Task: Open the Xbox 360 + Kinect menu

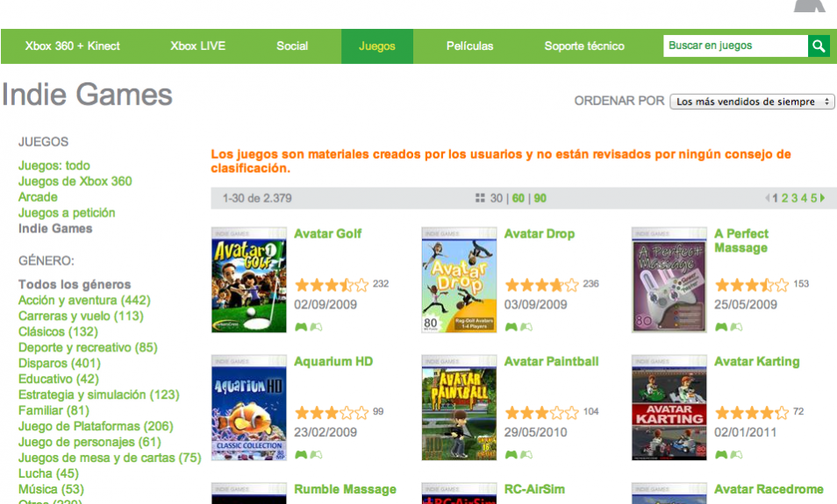Action: 73,46
